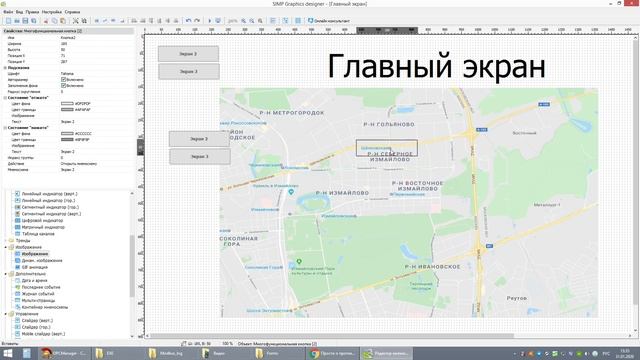Click the #AFAFAF border color swatch
This screenshot has width=640, height=360.
(67, 110)
